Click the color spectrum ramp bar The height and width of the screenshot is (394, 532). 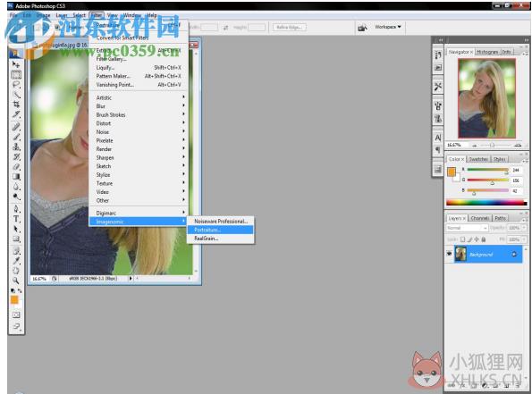click(x=486, y=203)
